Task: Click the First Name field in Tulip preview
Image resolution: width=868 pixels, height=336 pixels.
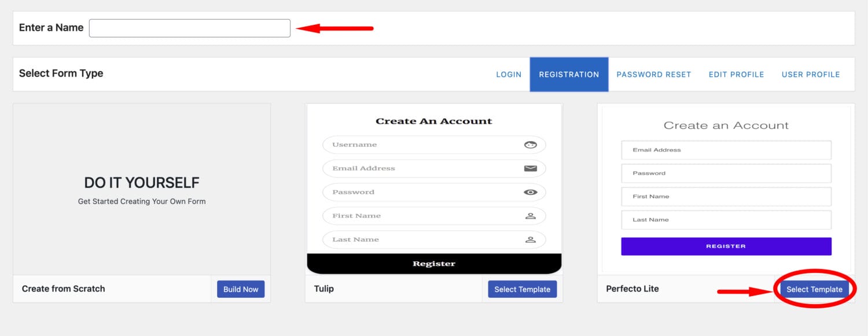Action: click(x=434, y=216)
